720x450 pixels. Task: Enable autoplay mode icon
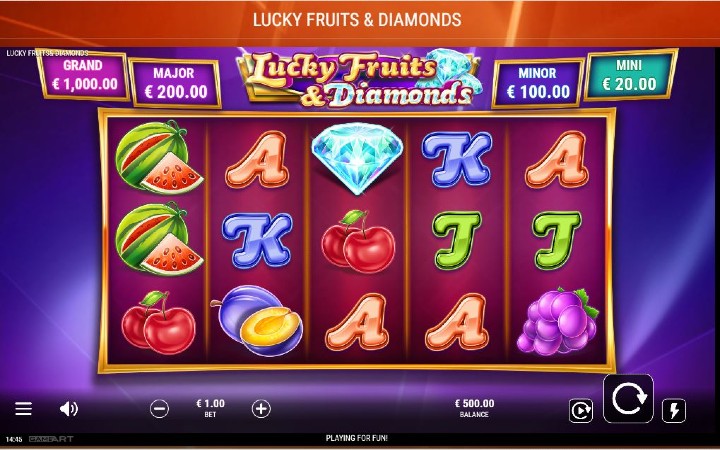tap(581, 410)
